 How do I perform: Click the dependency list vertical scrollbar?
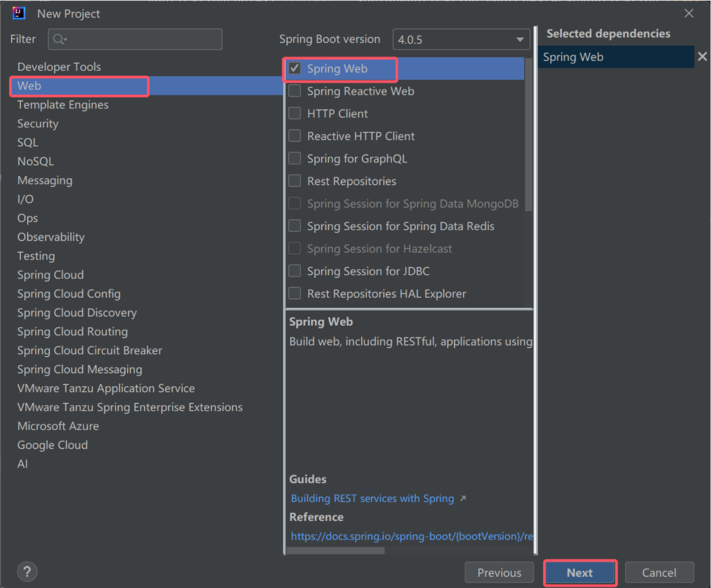(528, 134)
